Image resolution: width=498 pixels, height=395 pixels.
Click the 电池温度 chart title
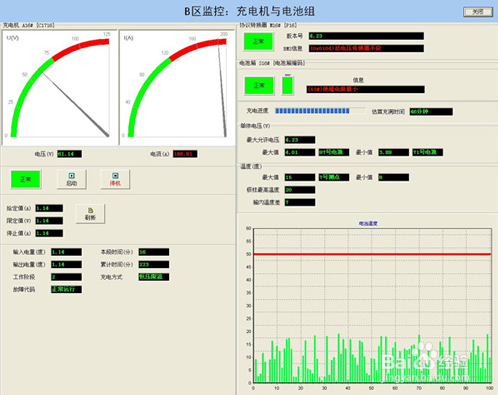click(368, 223)
